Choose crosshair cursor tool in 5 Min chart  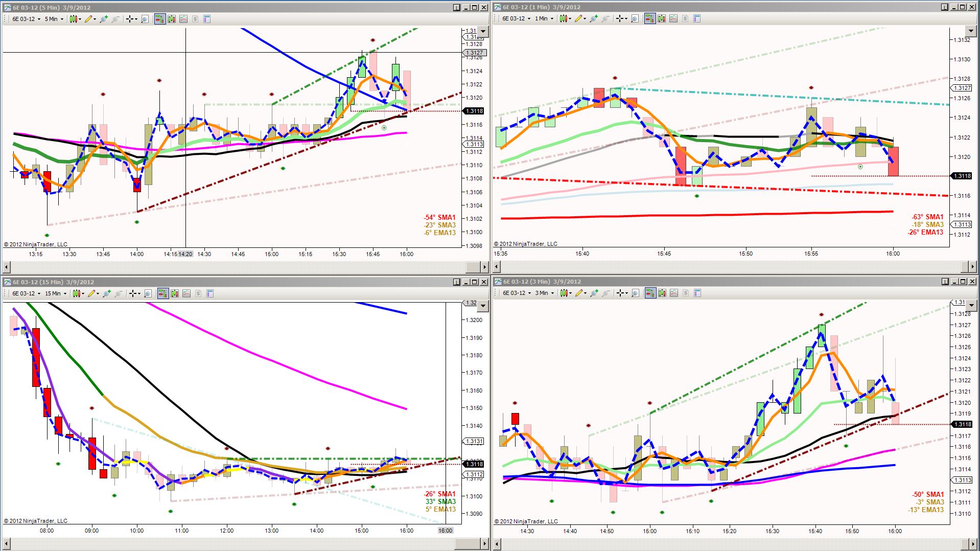click(131, 19)
